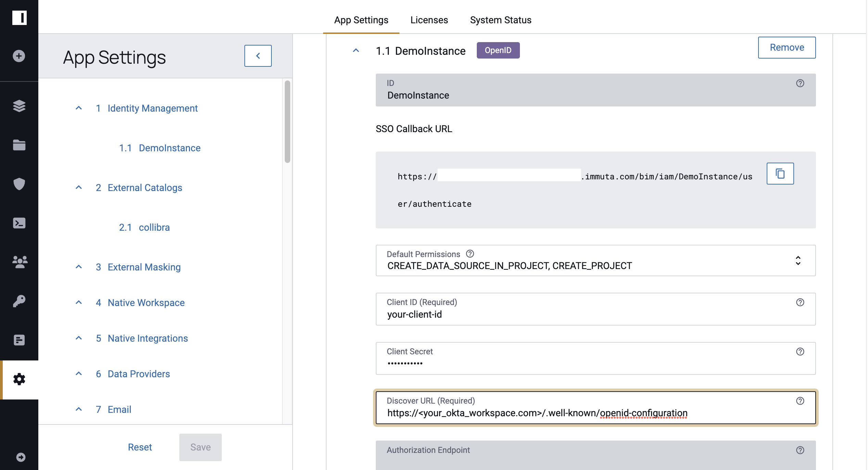868x470 pixels.
Task: Open the Default Permissions dropdown
Action: tap(596, 261)
